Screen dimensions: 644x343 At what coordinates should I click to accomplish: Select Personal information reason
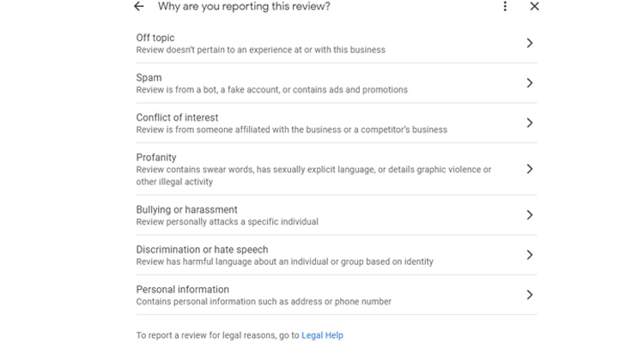click(x=337, y=295)
